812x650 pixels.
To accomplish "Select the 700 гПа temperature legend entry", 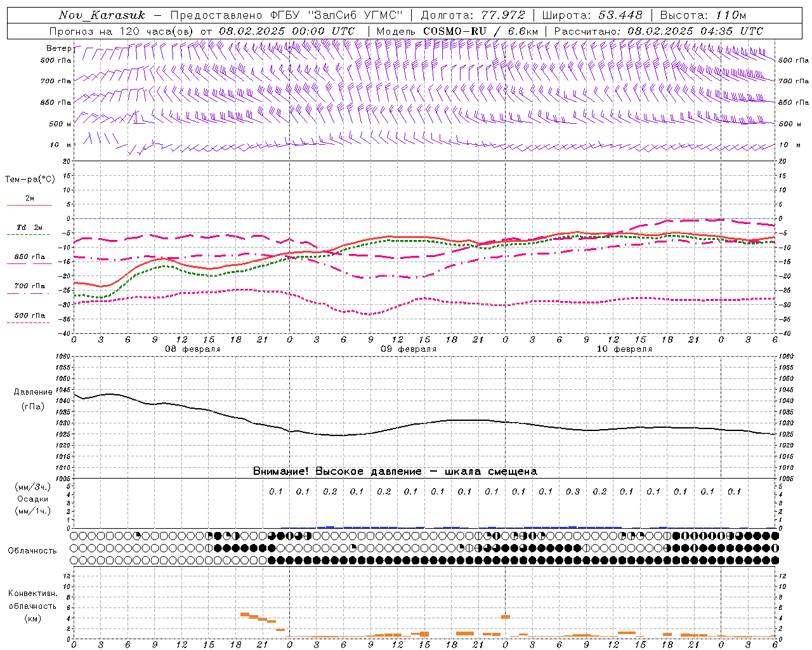I will click(30, 286).
